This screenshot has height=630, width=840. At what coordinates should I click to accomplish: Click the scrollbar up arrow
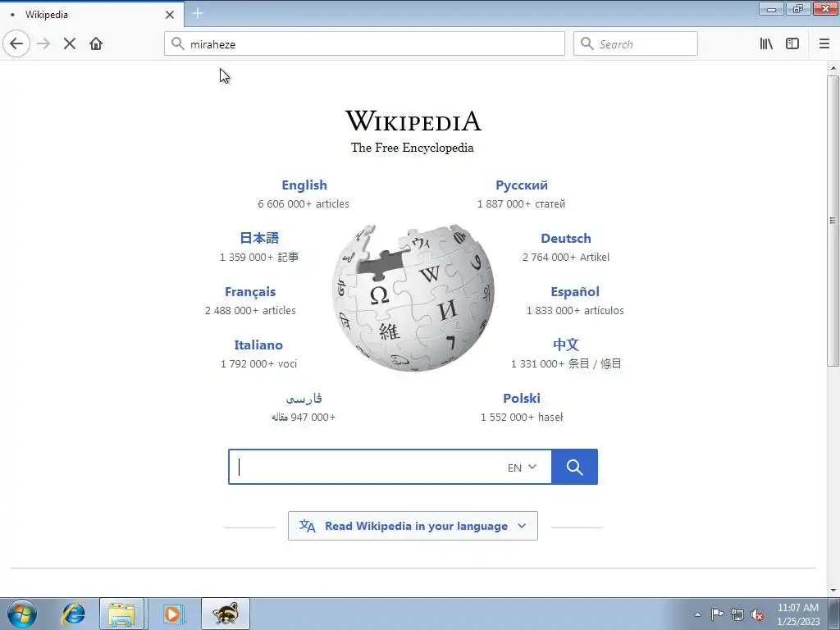(833, 68)
